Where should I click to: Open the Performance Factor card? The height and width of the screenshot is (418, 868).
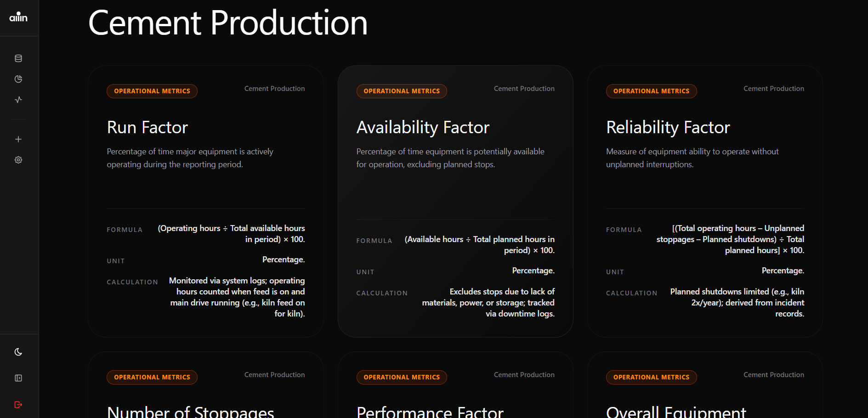tap(430, 410)
